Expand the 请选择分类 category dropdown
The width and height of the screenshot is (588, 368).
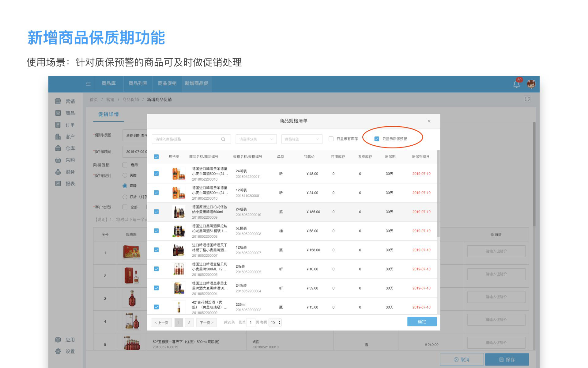[x=256, y=139]
